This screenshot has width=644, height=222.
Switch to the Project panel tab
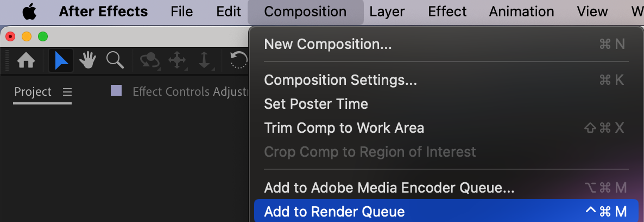[33, 92]
